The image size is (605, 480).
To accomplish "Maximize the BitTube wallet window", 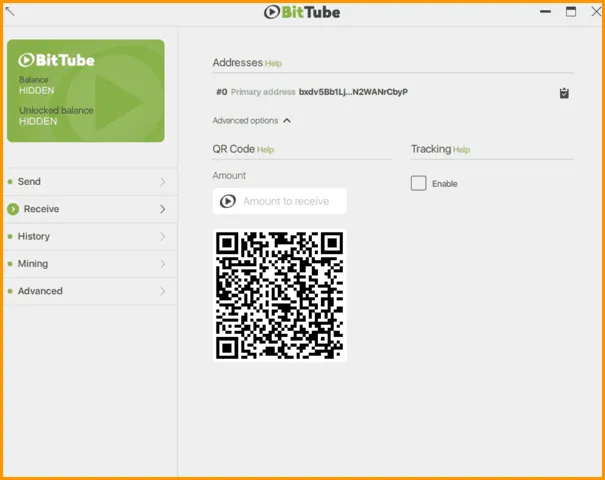I will (x=571, y=12).
